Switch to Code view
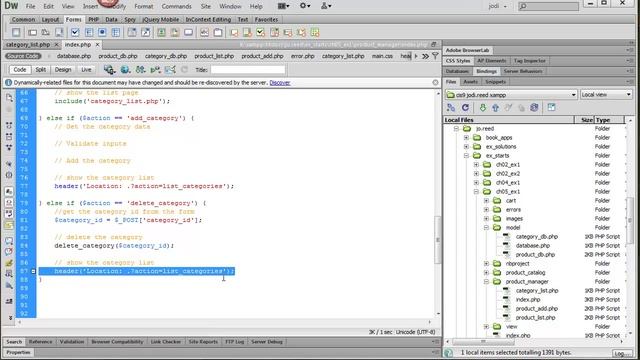This screenshot has width=640, height=360. click(20, 70)
